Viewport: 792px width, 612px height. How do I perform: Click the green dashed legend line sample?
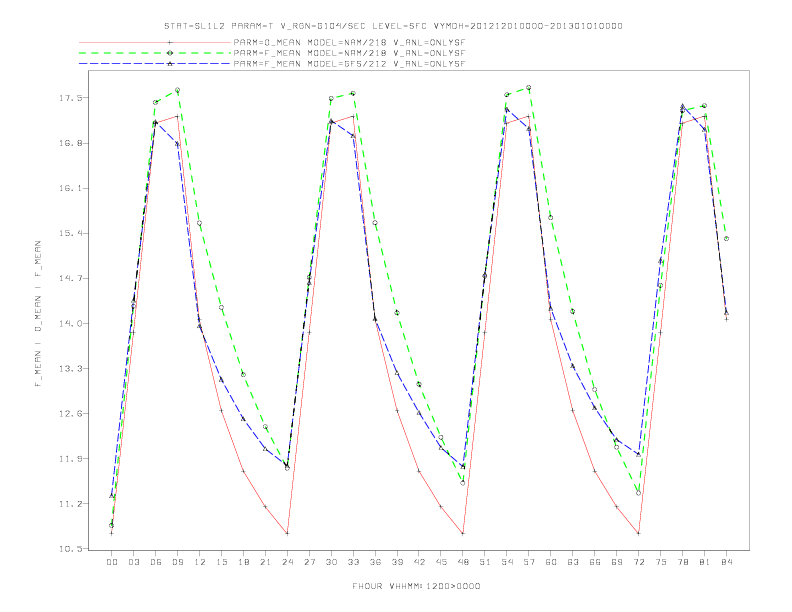(x=155, y=53)
